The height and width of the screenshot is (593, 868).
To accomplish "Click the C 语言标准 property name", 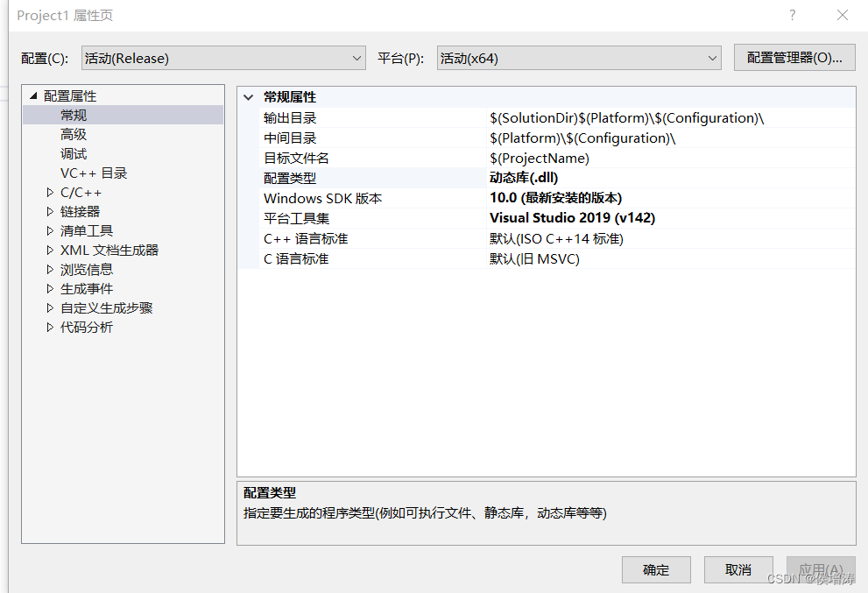I will click(296, 258).
